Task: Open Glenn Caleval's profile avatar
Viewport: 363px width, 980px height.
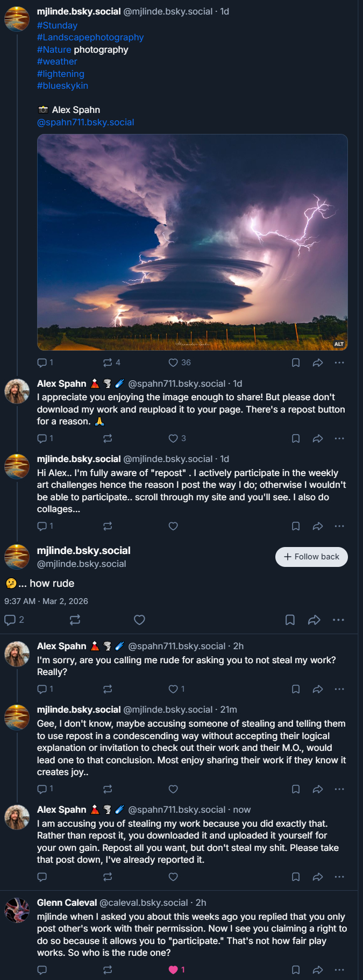Action: pos(17,910)
